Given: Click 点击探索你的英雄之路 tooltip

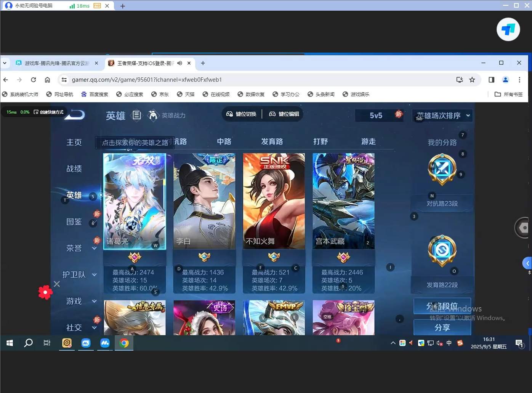Looking at the screenshot, I should (135, 143).
